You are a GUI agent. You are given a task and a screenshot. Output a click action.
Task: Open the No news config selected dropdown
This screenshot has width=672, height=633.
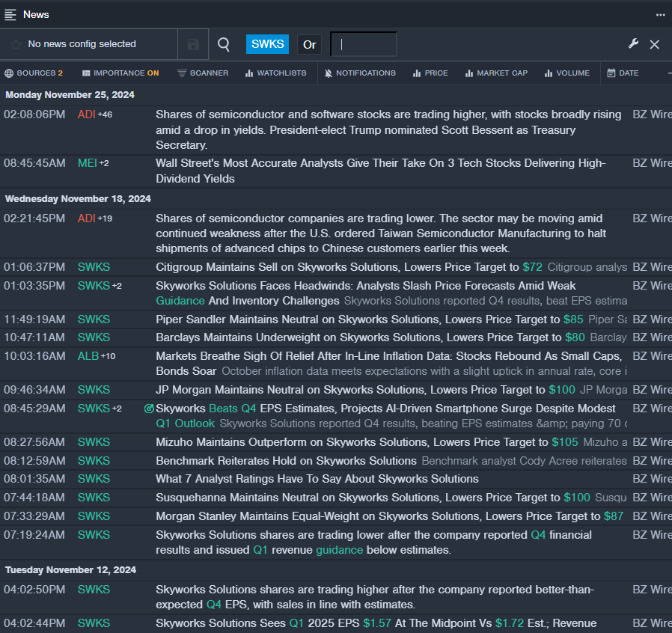tap(89, 44)
